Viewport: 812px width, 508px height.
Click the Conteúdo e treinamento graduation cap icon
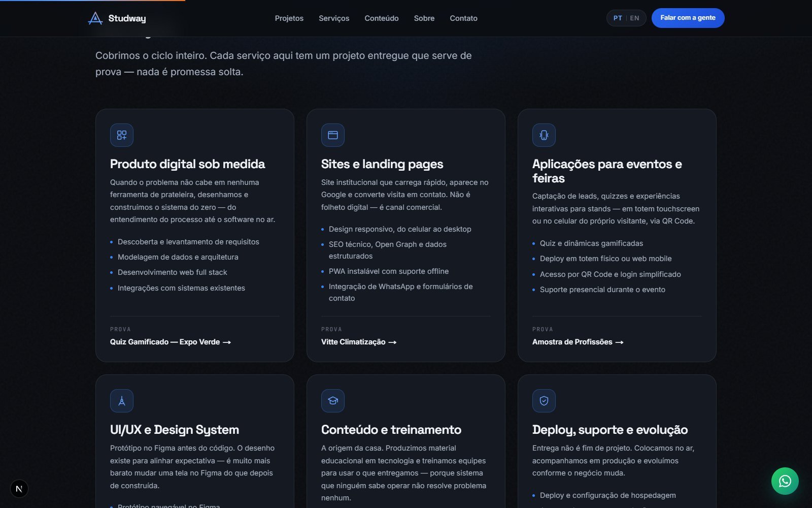pos(333,401)
